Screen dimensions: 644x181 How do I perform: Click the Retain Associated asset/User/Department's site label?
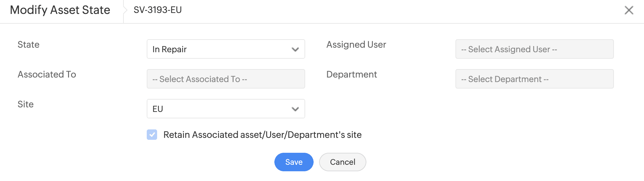click(x=262, y=135)
